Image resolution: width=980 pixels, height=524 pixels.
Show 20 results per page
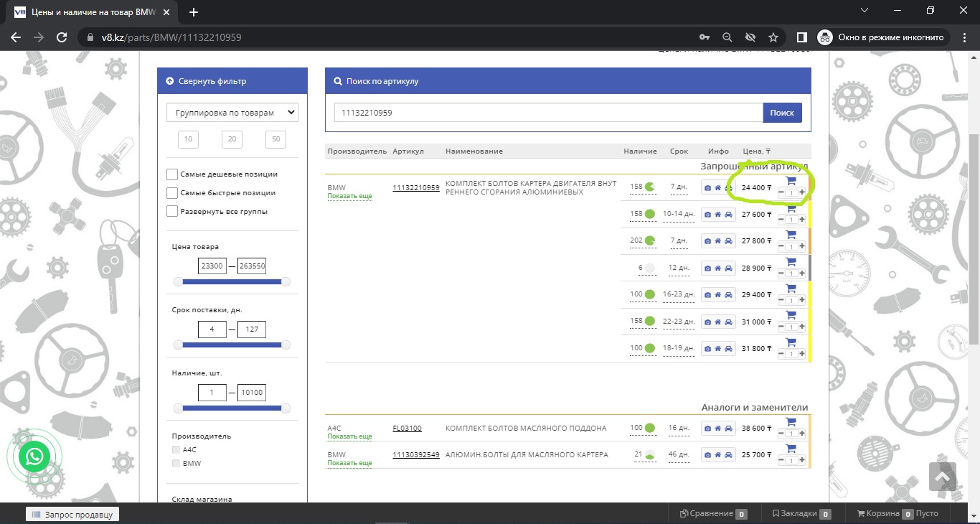point(232,139)
